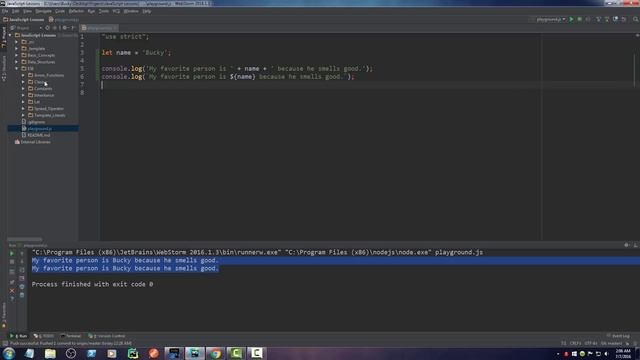640x360 pixels.
Task: Open Google Chrome from the taskbar
Action: coord(216,353)
